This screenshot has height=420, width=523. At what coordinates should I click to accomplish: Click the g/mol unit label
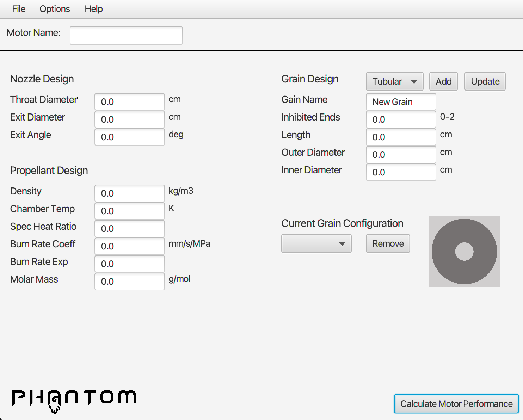[x=179, y=279]
